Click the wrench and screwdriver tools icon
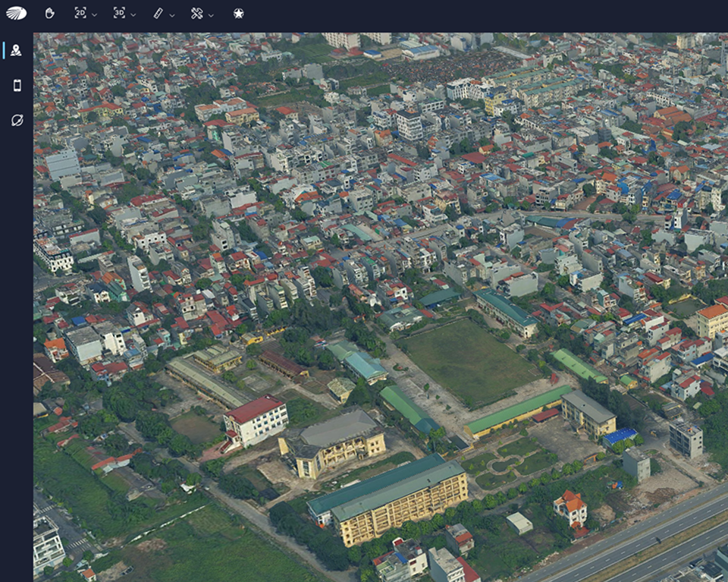 tap(196, 13)
